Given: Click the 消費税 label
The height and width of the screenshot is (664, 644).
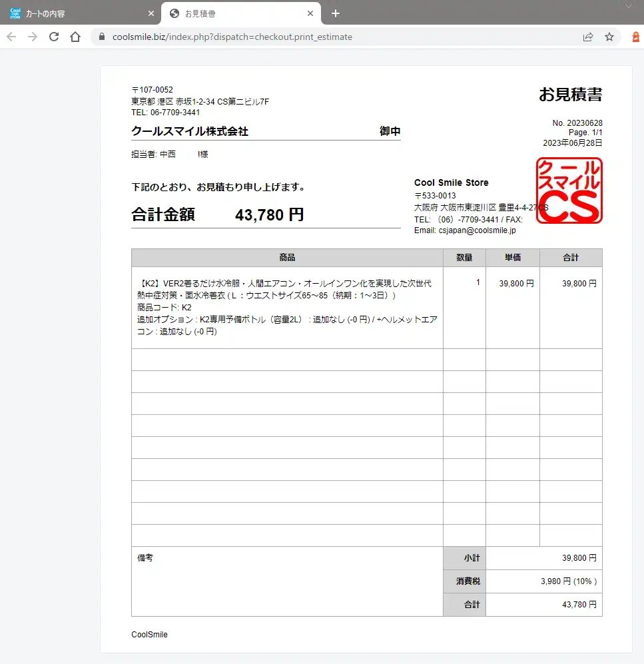Looking at the screenshot, I should (x=468, y=581).
